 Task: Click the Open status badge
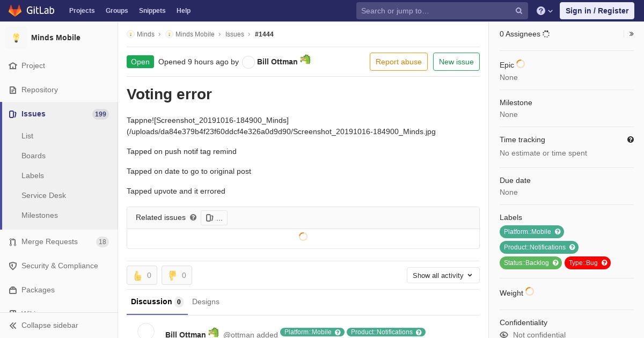[140, 62]
